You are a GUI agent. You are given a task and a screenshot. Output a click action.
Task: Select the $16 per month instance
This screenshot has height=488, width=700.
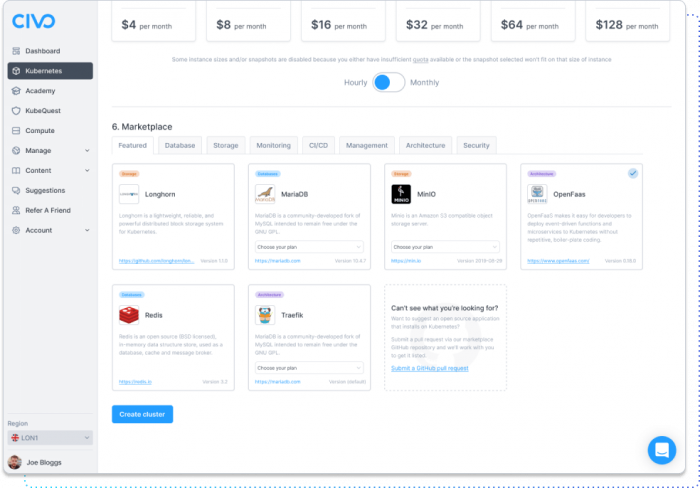click(x=343, y=21)
